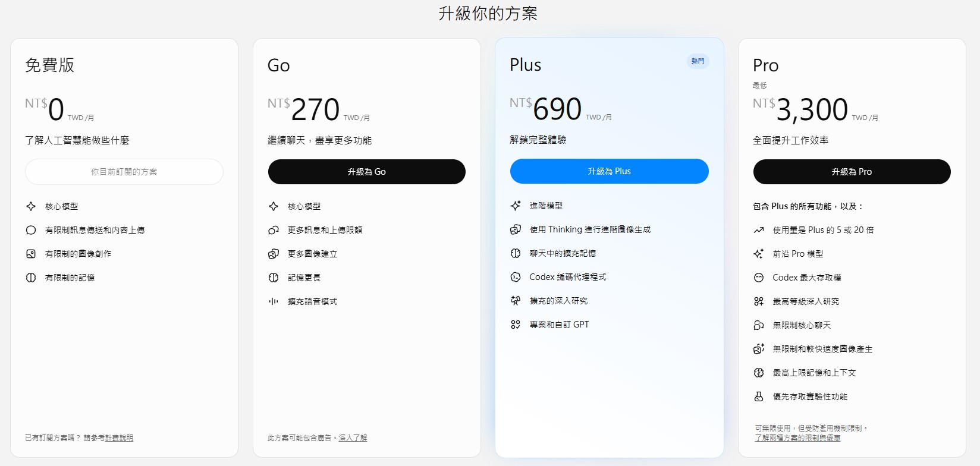This screenshot has height=466, width=980.
Task: Click the icon beside Codex 最大存取權
Action: coord(759,278)
